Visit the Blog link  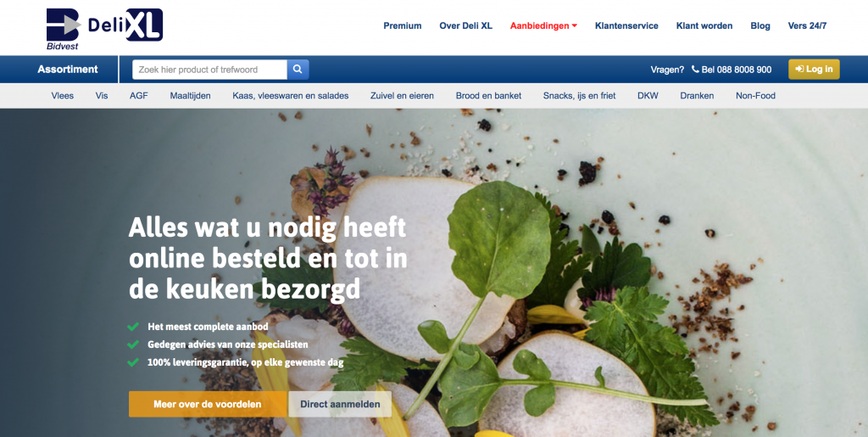760,25
